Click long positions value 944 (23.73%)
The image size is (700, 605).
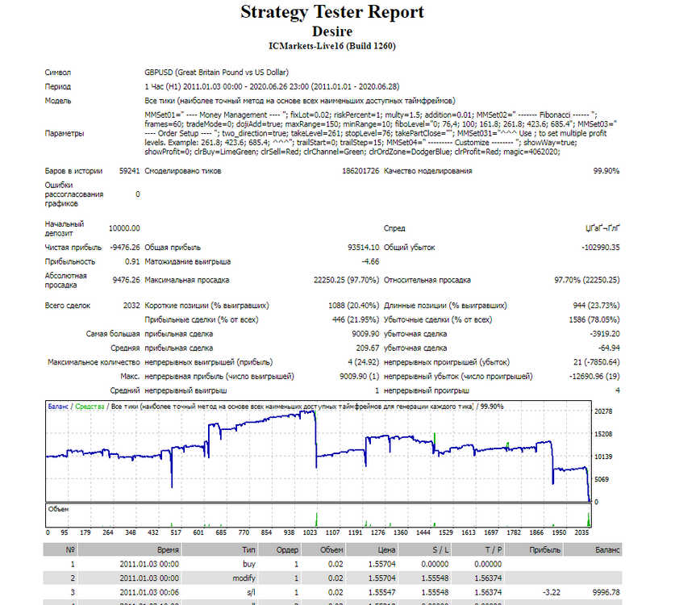pos(596,306)
